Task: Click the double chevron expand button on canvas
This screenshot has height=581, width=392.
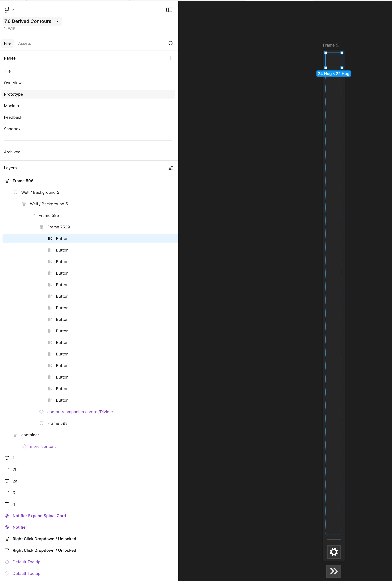Action: pyautogui.click(x=334, y=571)
